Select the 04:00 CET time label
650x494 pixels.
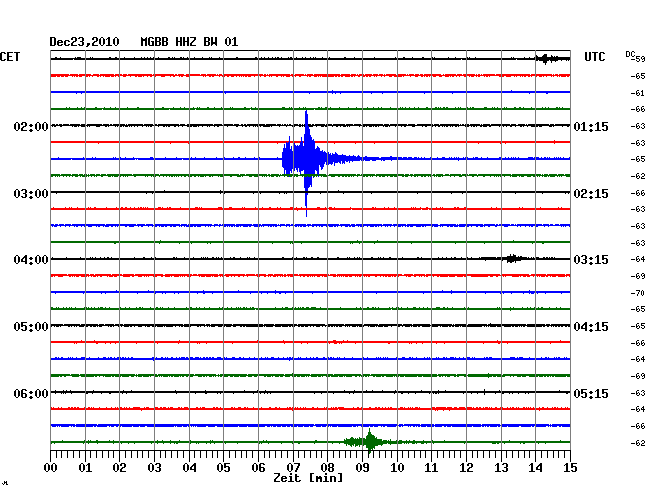pos(31,260)
